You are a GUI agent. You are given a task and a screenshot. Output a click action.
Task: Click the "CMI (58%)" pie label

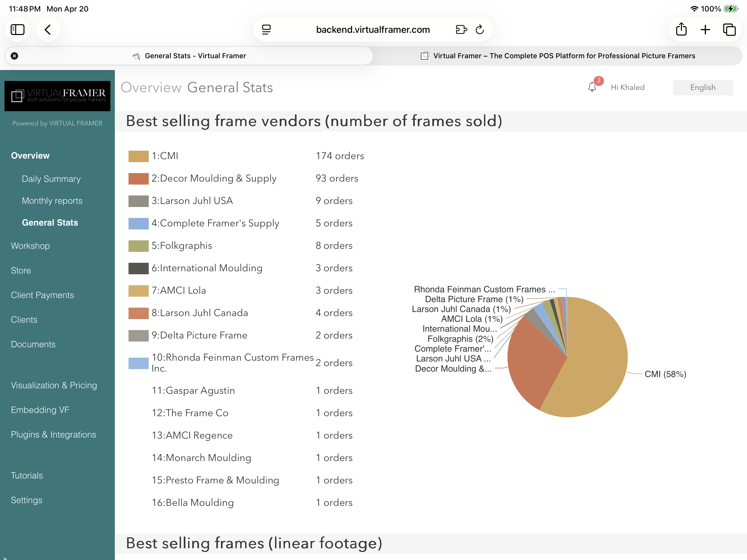click(x=665, y=374)
